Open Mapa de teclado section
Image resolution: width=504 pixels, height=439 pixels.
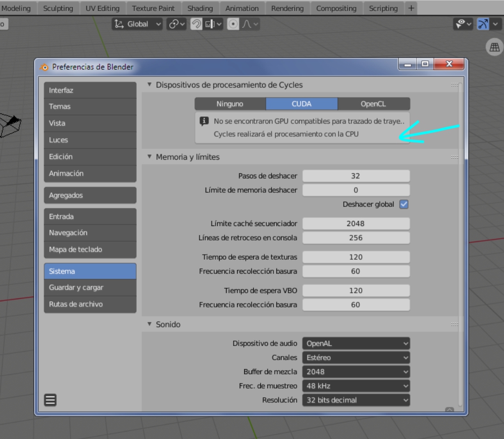90,250
